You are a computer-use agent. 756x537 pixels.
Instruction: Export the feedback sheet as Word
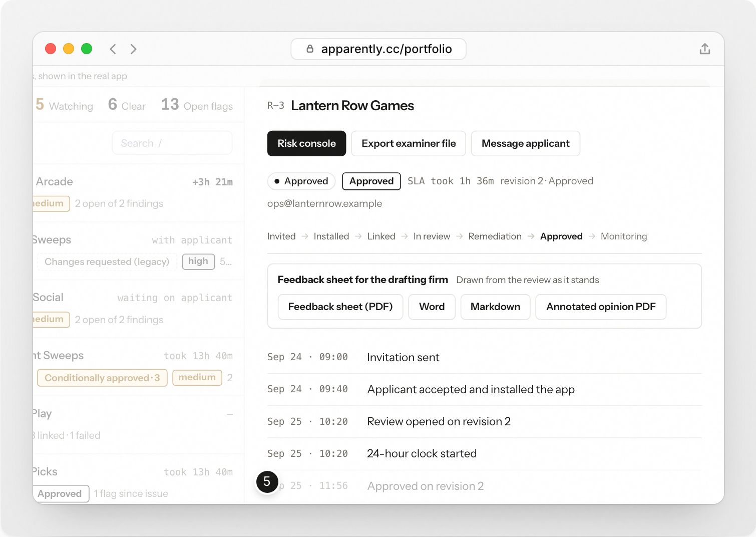pyautogui.click(x=432, y=307)
